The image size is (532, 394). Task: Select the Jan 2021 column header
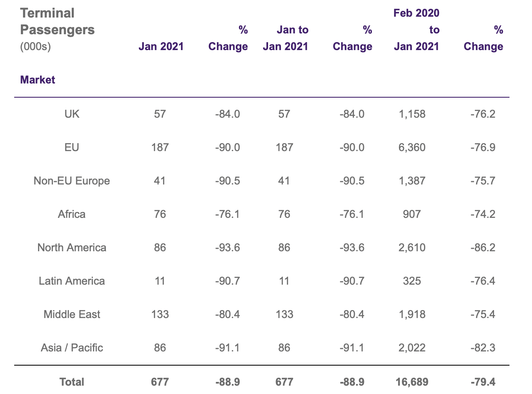tap(161, 46)
